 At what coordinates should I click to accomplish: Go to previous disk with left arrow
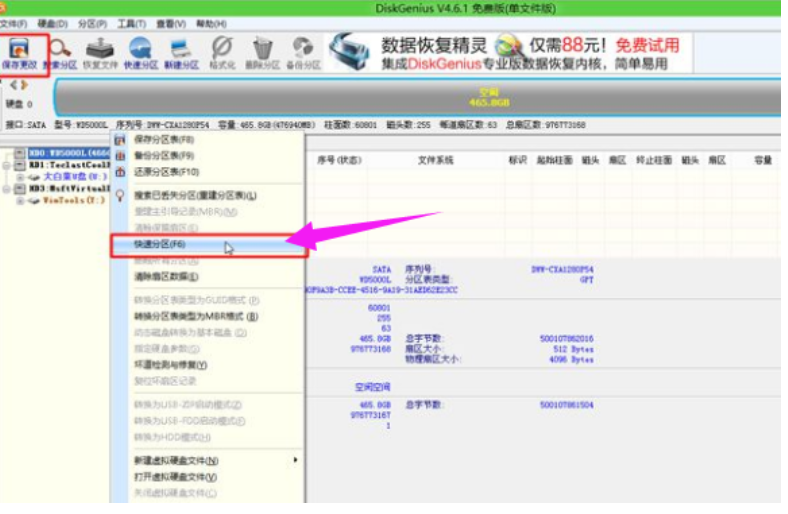13,85
